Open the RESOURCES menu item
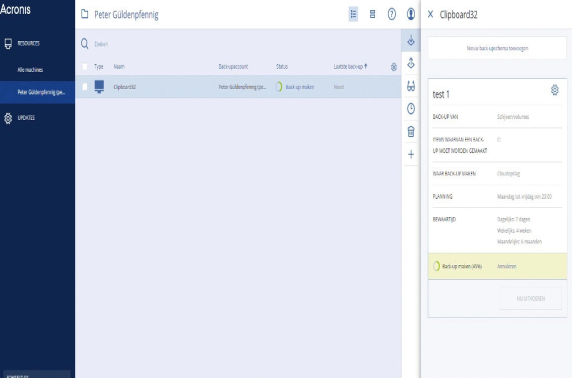 [28, 43]
